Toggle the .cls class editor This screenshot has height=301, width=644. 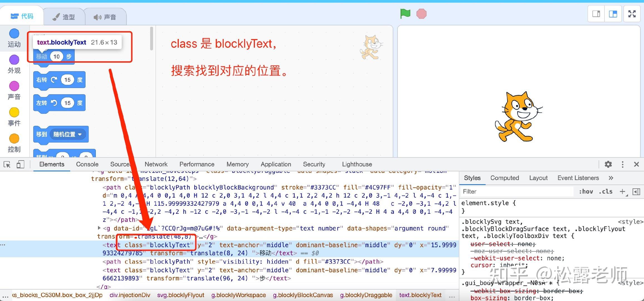(x=605, y=191)
